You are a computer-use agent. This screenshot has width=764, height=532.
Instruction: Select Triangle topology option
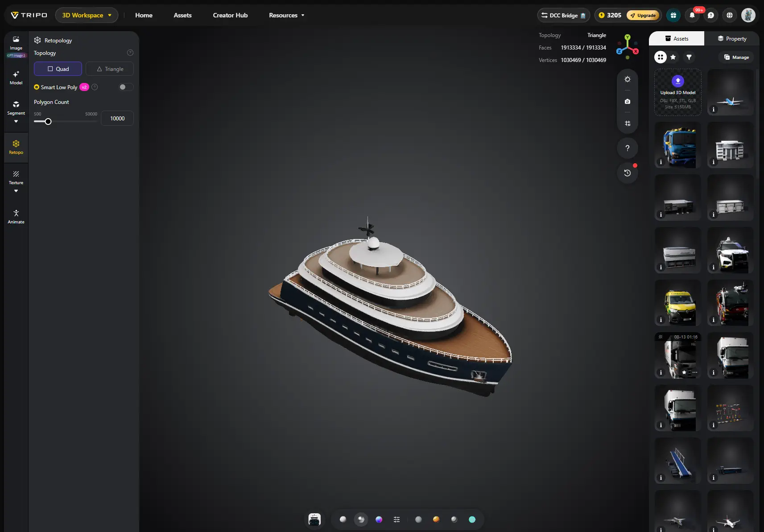(x=110, y=69)
